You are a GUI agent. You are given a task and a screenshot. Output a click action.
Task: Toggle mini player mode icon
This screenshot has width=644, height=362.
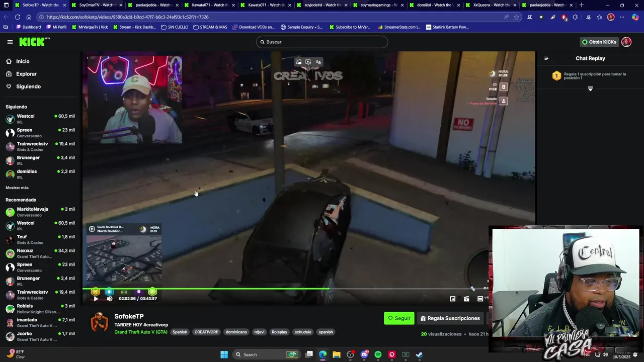click(452, 299)
